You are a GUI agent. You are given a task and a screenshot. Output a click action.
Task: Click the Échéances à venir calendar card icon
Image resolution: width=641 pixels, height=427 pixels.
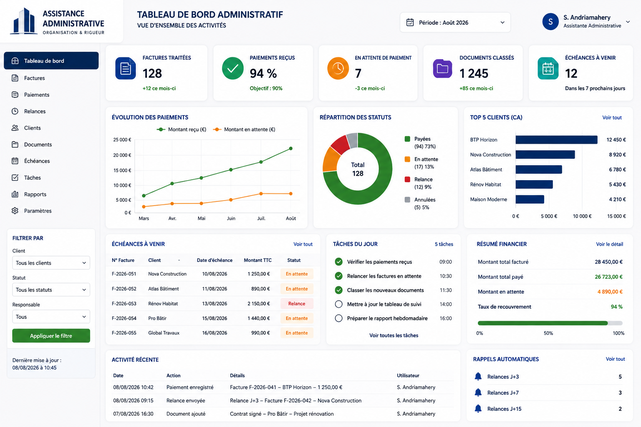[x=548, y=68]
